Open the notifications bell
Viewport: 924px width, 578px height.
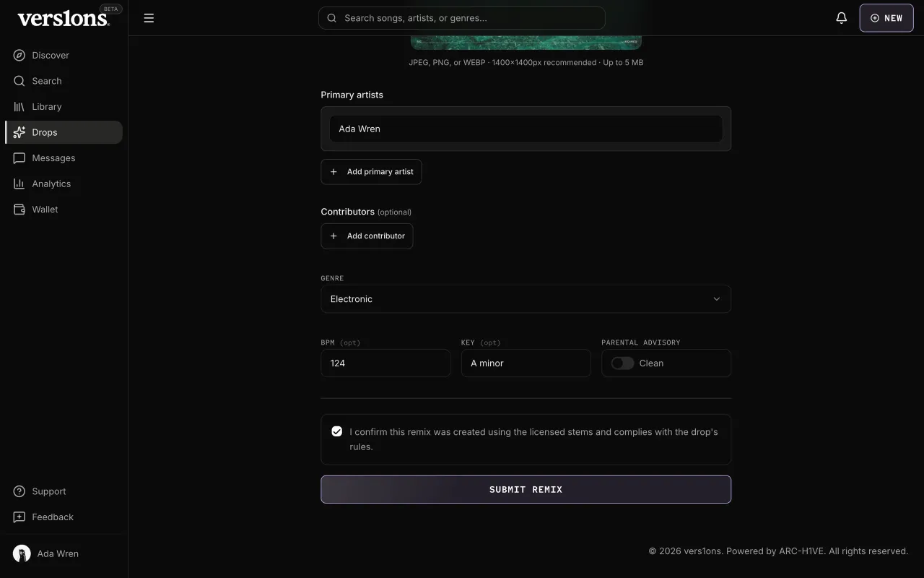pyautogui.click(x=841, y=18)
